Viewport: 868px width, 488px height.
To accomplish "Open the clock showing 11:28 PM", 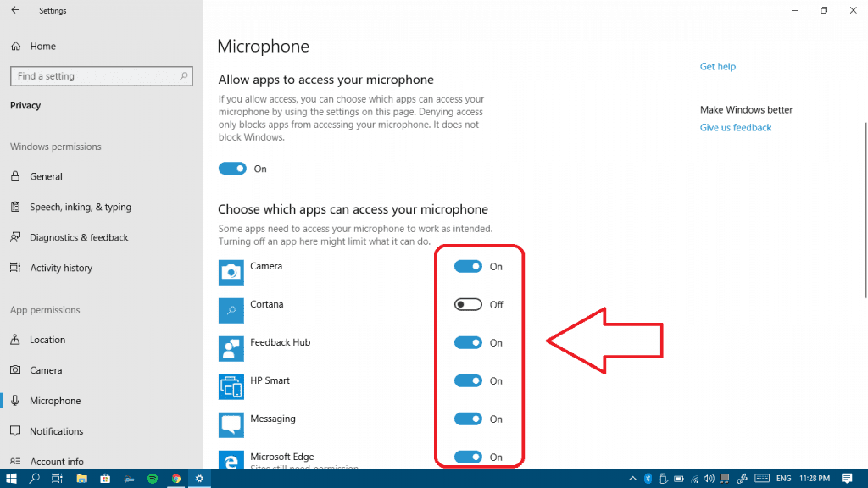I will click(x=815, y=479).
